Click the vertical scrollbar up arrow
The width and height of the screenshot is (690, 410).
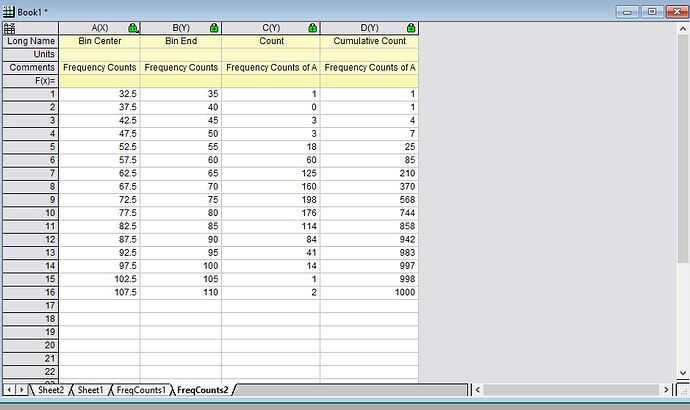click(x=683, y=29)
